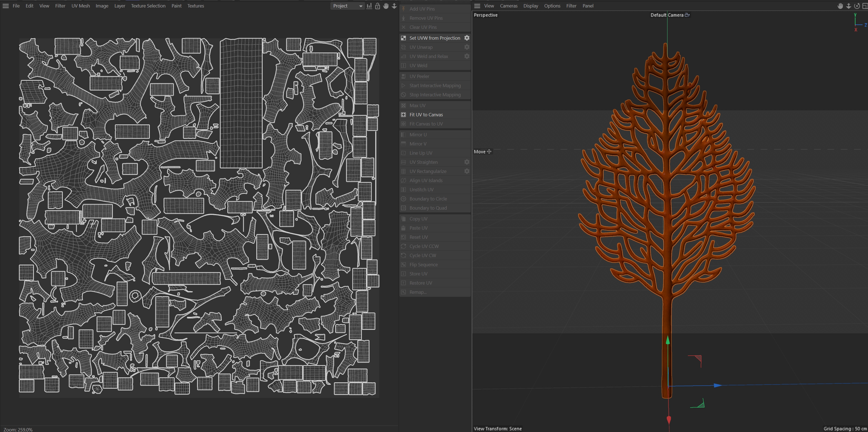Screen dimensions: 868x432
Task: Click the zoom arrows icon in the 3D viewport
Action: (x=849, y=6)
